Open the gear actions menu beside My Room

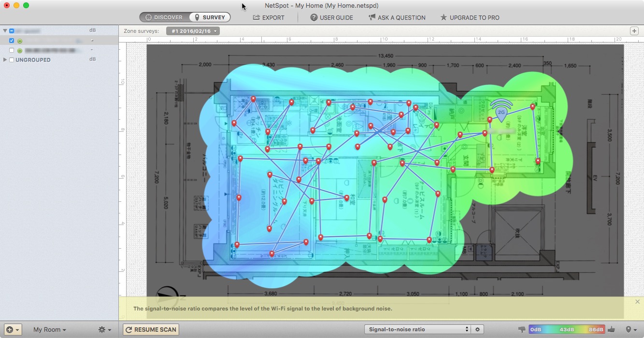[104, 330]
